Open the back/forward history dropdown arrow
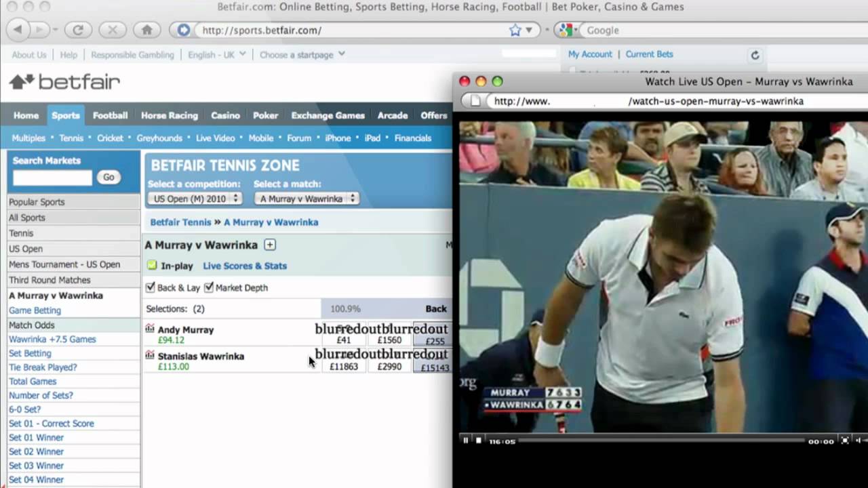This screenshot has width=868, height=488. point(55,30)
